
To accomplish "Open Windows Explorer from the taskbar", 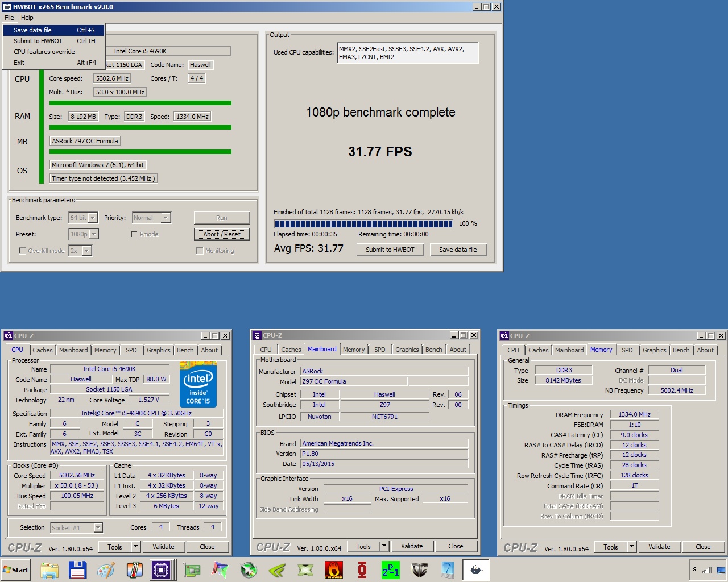I will tap(49, 569).
